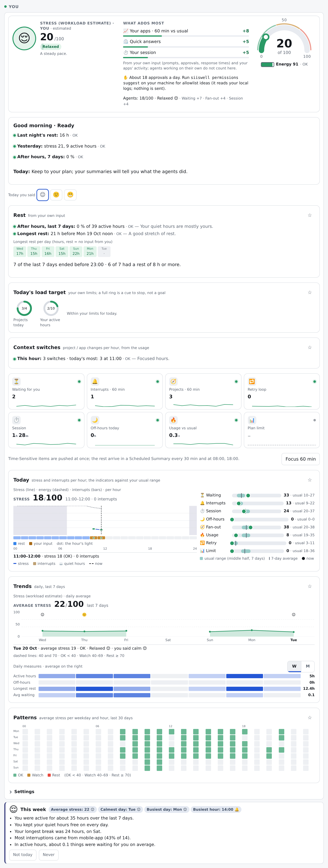Click the Waiting 33 indicator row

coord(257,495)
